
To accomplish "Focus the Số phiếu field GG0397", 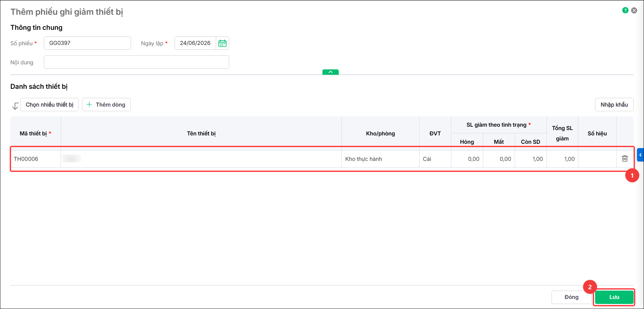I will pos(87,43).
